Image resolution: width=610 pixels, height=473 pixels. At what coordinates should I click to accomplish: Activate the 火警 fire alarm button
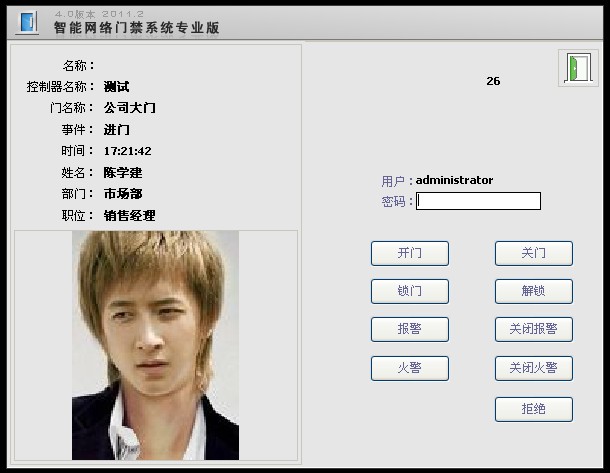click(409, 368)
